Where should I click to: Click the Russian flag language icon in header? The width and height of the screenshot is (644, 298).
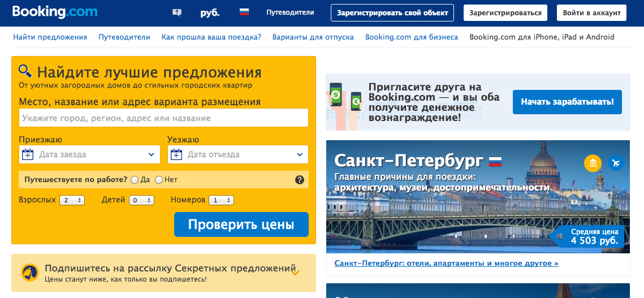[244, 12]
